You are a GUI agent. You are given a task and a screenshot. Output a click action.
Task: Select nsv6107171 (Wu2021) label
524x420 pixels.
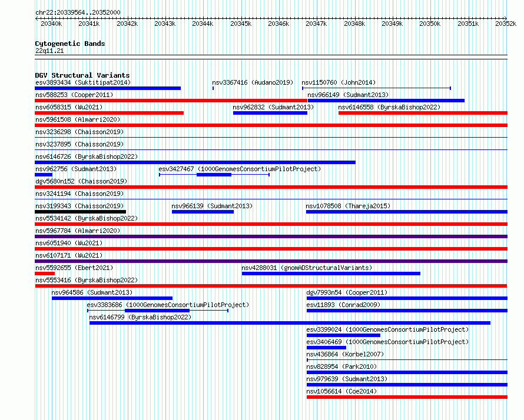(x=69, y=255)
